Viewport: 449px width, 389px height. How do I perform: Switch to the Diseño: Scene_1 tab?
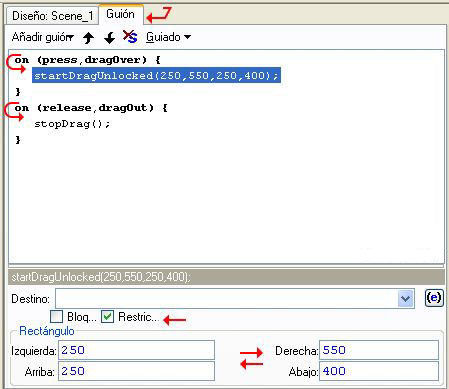[x=52, y=16]
